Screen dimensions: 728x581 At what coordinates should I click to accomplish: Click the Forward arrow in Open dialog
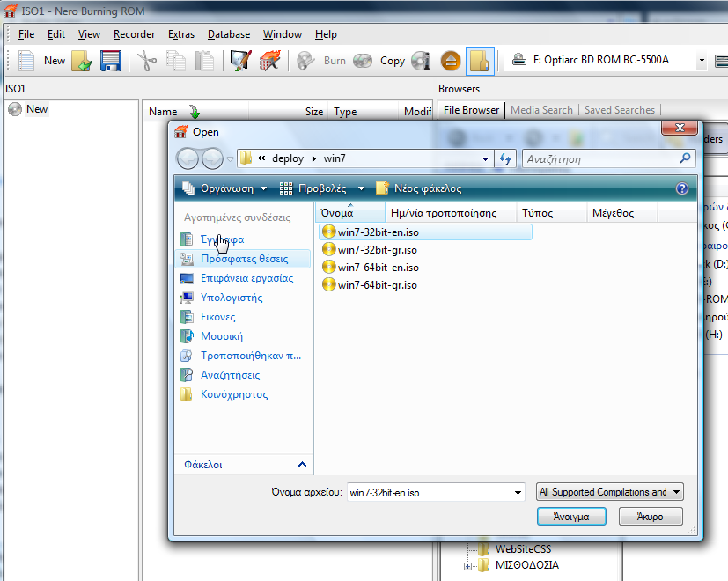(213, 159)
